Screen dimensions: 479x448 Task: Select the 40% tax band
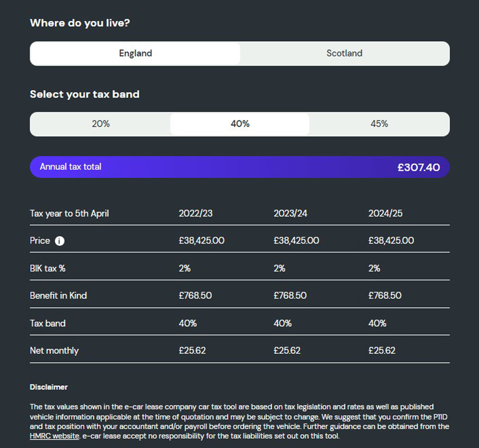[240, 124]
